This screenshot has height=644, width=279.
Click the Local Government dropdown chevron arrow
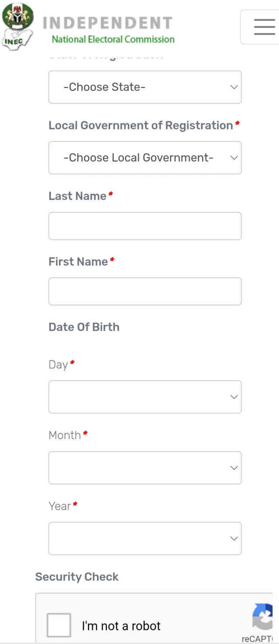(234, 157)
